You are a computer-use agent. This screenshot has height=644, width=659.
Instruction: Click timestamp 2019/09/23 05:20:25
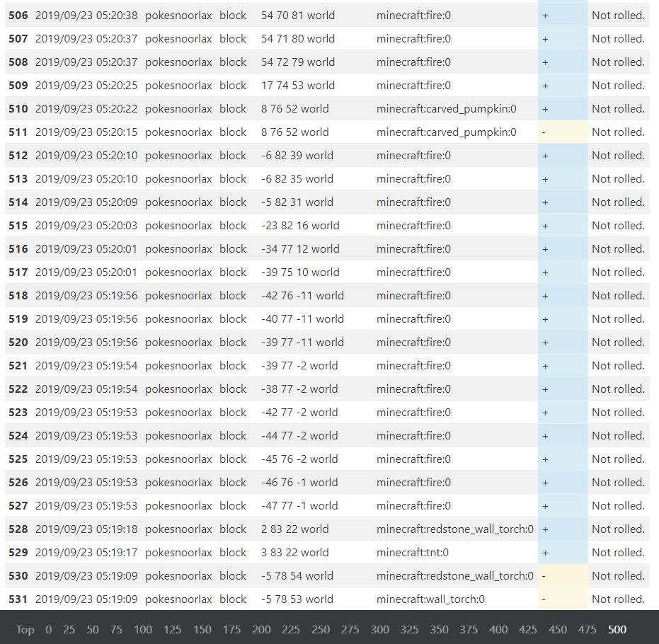pos(86,86)
